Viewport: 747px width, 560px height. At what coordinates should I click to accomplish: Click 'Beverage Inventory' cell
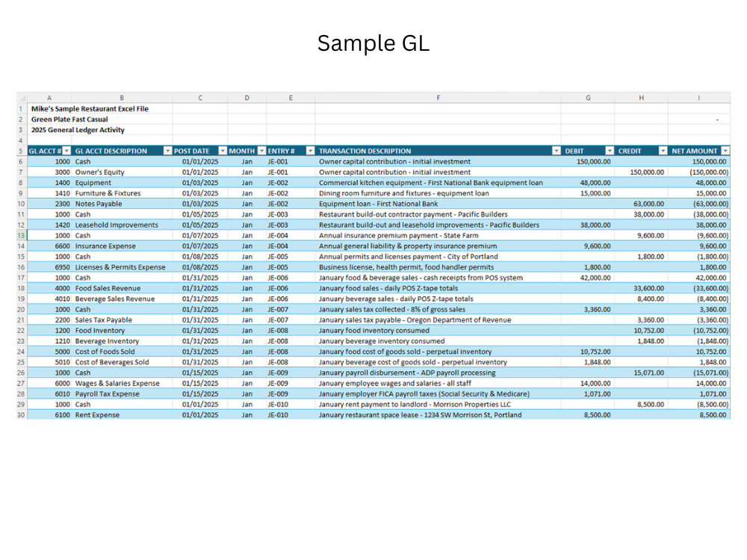click(122, 341)
